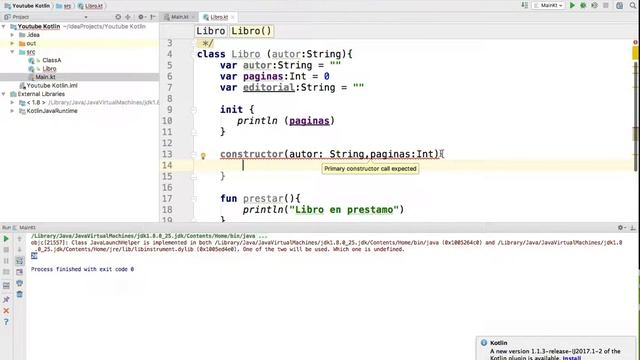This screenshot has width=640, height=360.
Task: Click the Stop square in Run panel
Action: point(6,250)
